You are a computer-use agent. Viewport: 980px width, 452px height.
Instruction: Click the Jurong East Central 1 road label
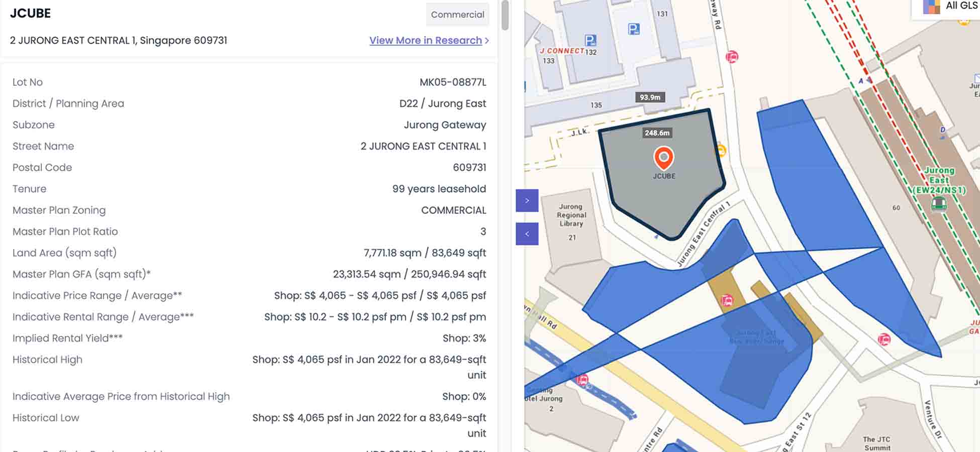pos(703,234)
